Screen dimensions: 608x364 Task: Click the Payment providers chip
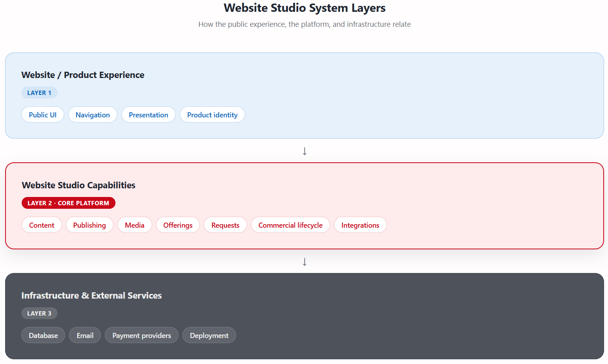(x=142, y=335)
